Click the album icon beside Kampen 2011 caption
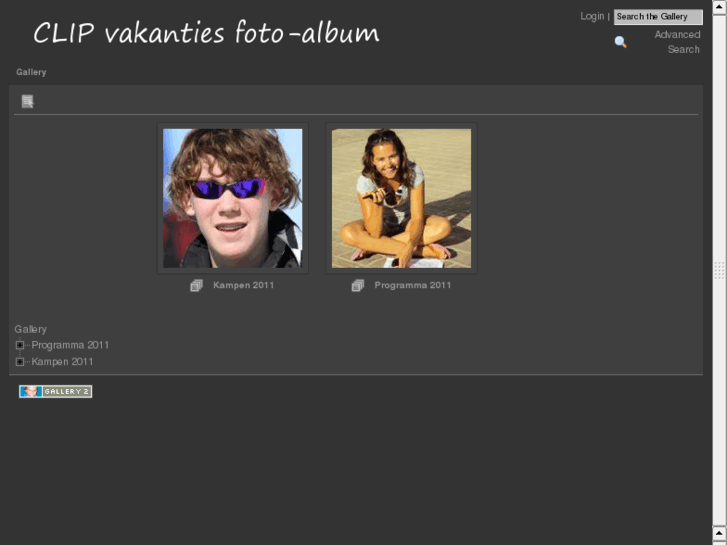 tap(196, 285)
